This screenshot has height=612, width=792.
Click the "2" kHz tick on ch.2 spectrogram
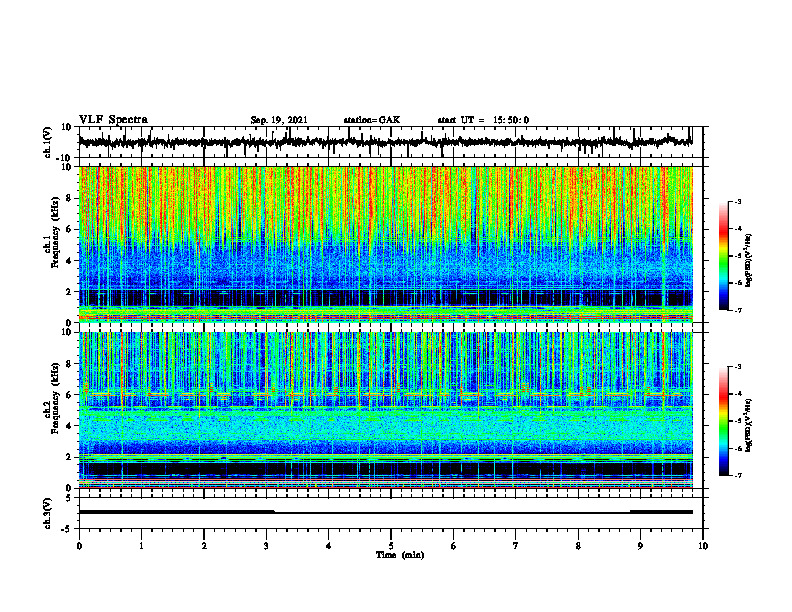pos(69,457)
